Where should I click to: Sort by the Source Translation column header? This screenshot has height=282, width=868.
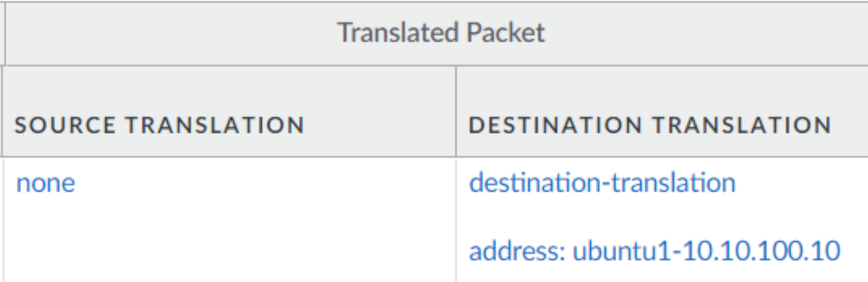(159, 124)
